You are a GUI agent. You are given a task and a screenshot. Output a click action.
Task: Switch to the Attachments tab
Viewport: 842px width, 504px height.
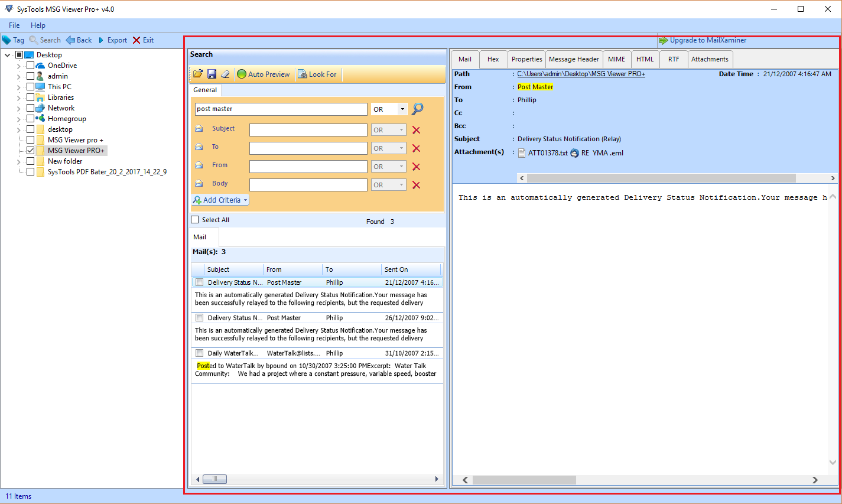coord(710,59)
